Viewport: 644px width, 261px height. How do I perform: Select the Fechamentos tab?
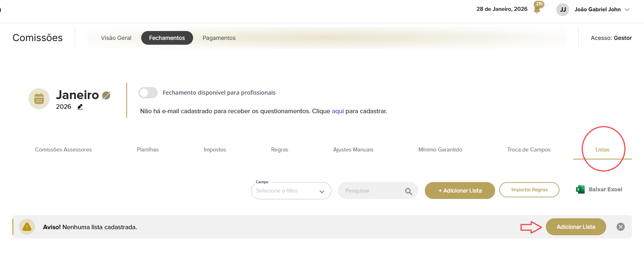[167, 38]
